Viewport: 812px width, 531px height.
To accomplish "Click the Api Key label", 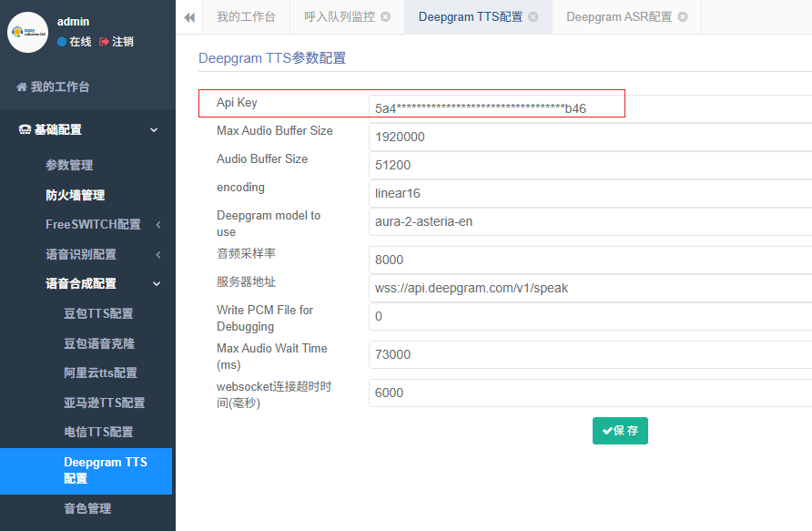I will tap(237, 103).
